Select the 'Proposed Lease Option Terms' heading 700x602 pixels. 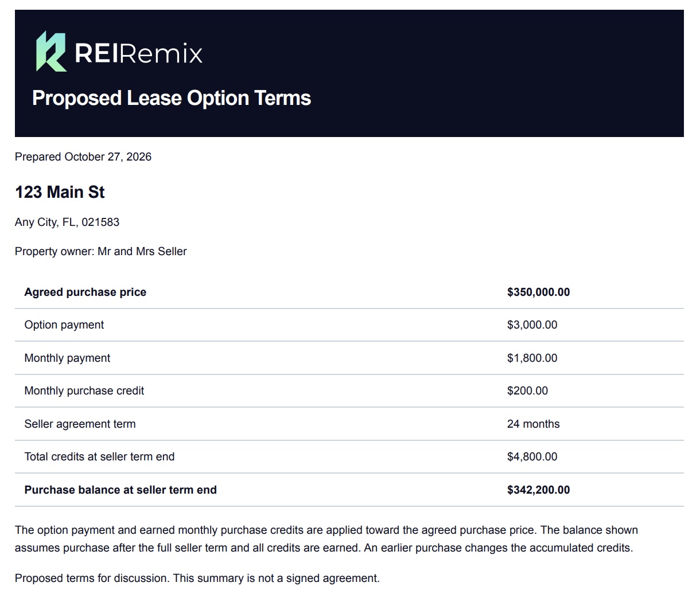(x=172, y=98)
